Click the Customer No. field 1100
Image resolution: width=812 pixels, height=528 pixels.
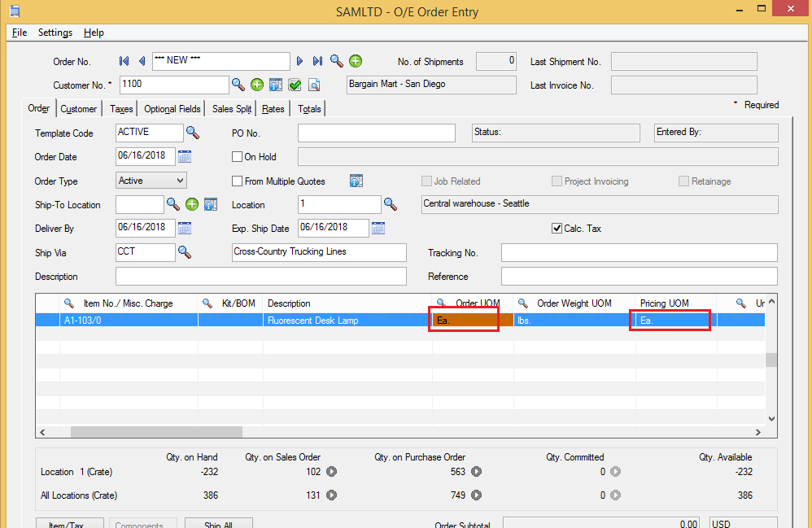tap(174, 85)
